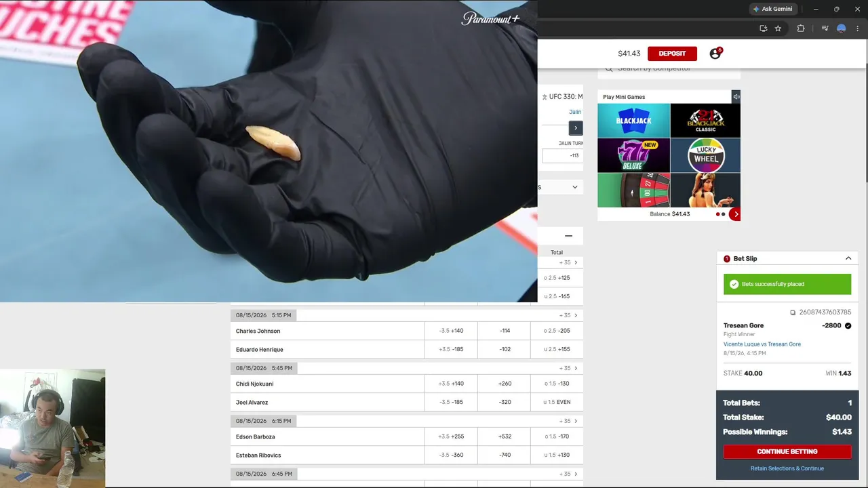Select the first Mini Games carousel dot
The width and height of the screenshot is (868, 488).
pyautogui.click(x=718, y=214)
